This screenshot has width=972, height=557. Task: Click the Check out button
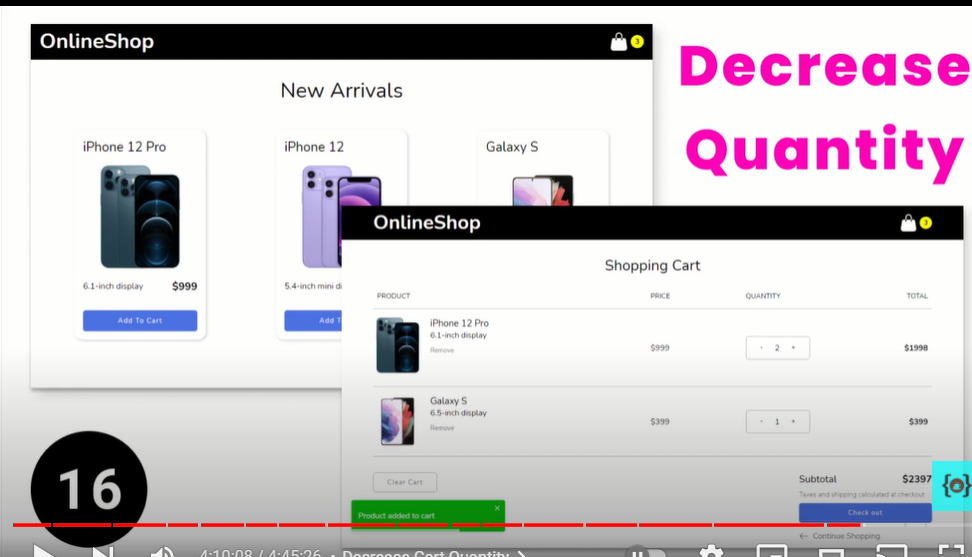(x=865, y=512)
